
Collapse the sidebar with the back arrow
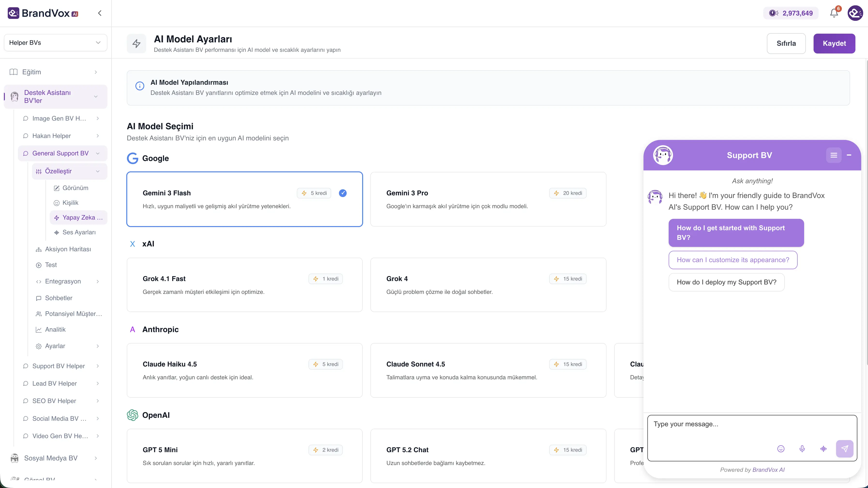(x=99, y=13)
